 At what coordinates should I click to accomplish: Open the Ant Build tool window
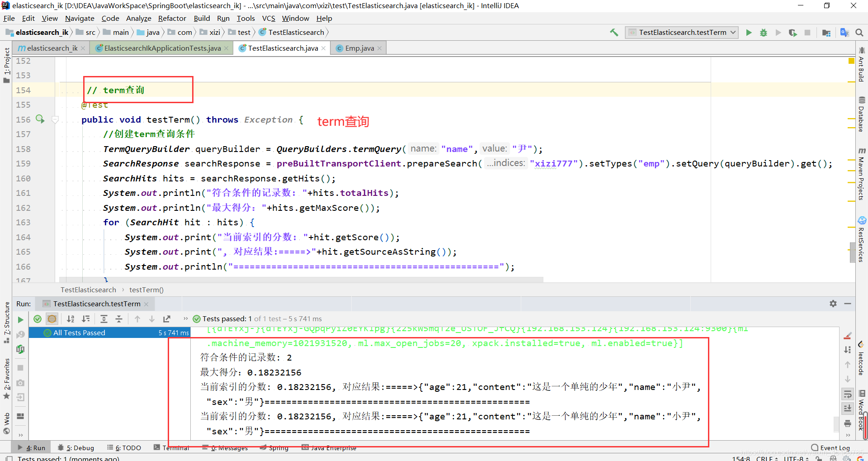pos(862,64)
